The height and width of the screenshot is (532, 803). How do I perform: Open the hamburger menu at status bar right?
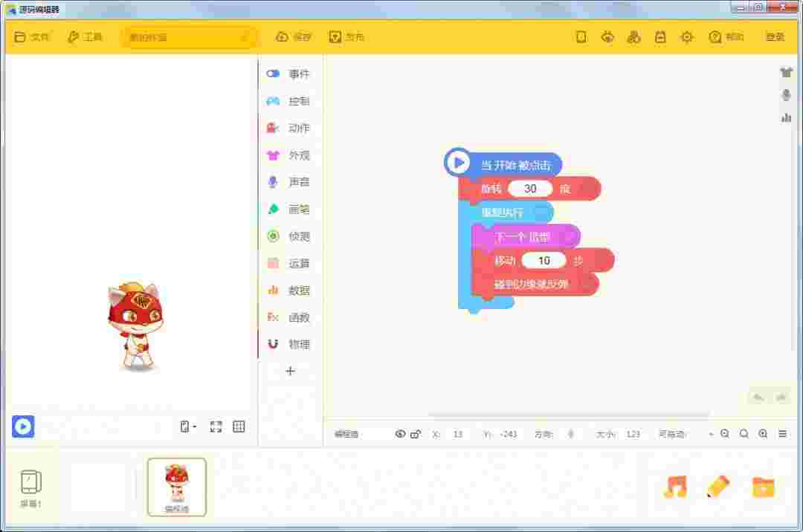[783, 434]
